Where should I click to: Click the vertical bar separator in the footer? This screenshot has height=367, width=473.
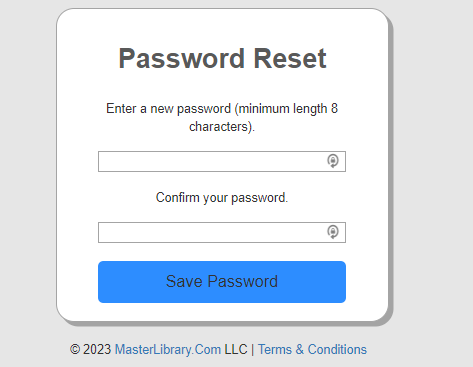pos(253,349)
